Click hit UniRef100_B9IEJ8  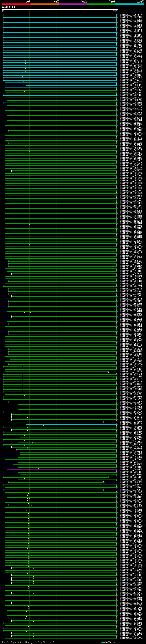pos(131,32)
